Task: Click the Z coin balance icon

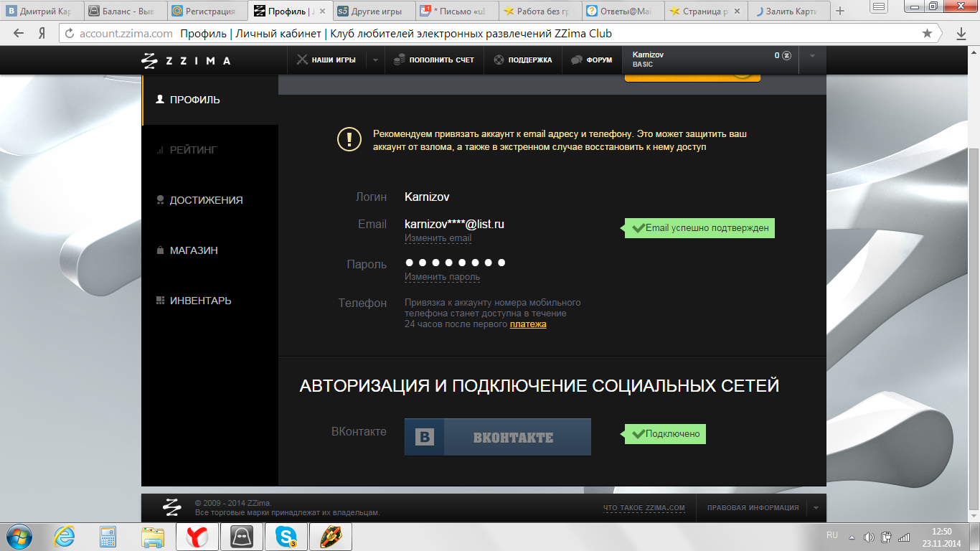Action: (x=787, y=55)
